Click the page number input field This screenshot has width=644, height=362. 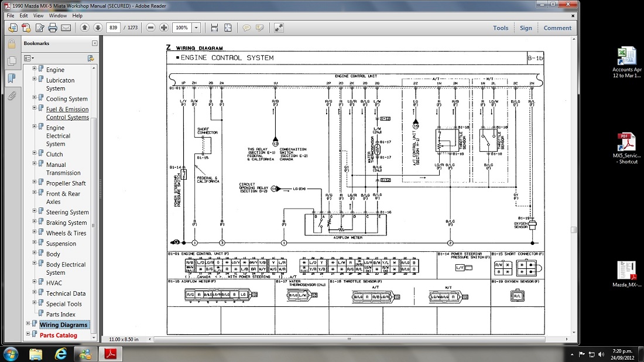113,28
